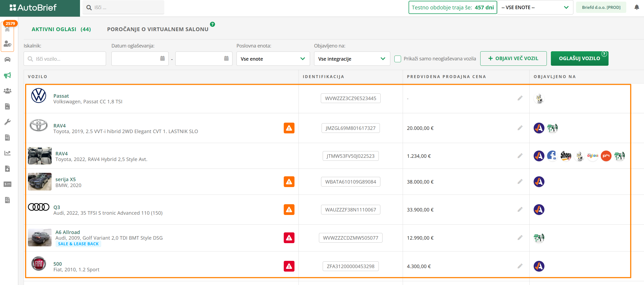Click orange warning icon on Q3 row
Viewport: 644px width, 285px height.
tap(289, 210)
